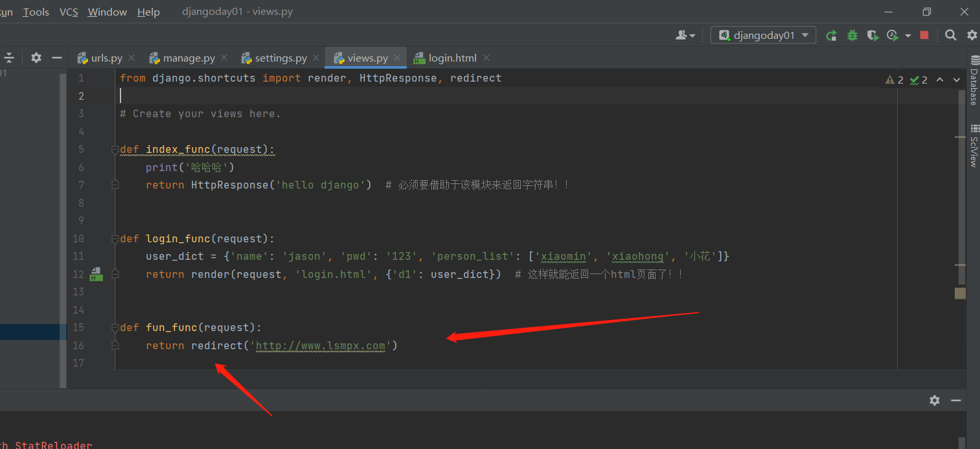Click the index_func function name
This screenshot has height=449, width=980.
click(178, 150)
